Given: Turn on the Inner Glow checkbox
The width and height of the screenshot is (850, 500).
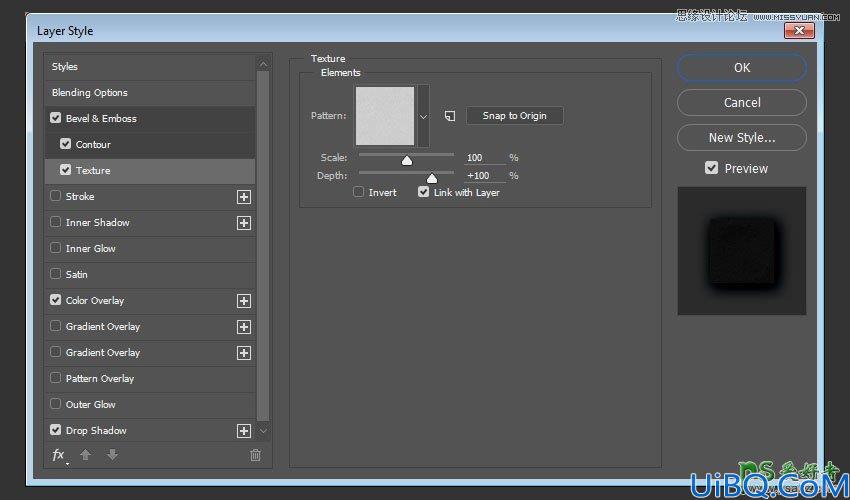Looking at the screenshot, I should [x=55, y=248].
